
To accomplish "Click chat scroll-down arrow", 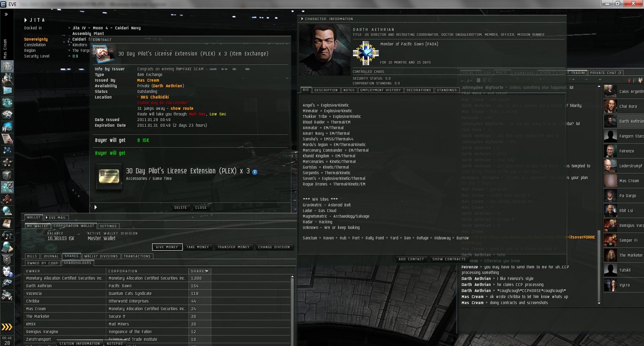I will point(599,303).
